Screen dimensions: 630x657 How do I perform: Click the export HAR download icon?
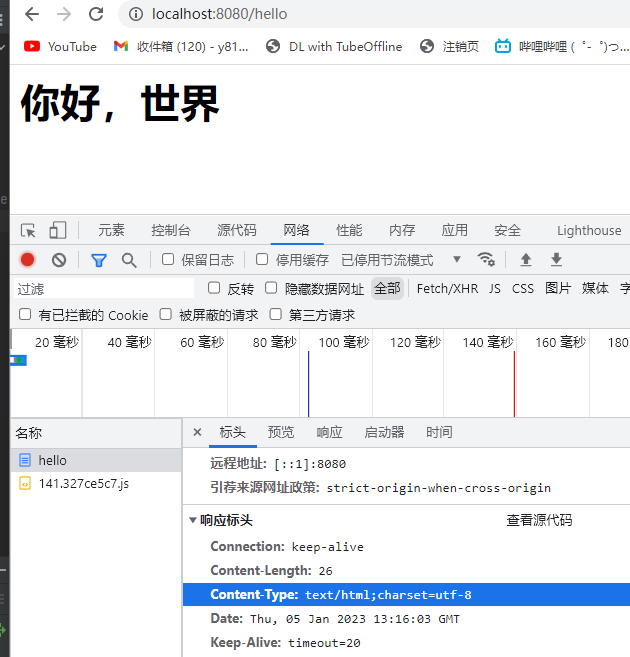556,260
